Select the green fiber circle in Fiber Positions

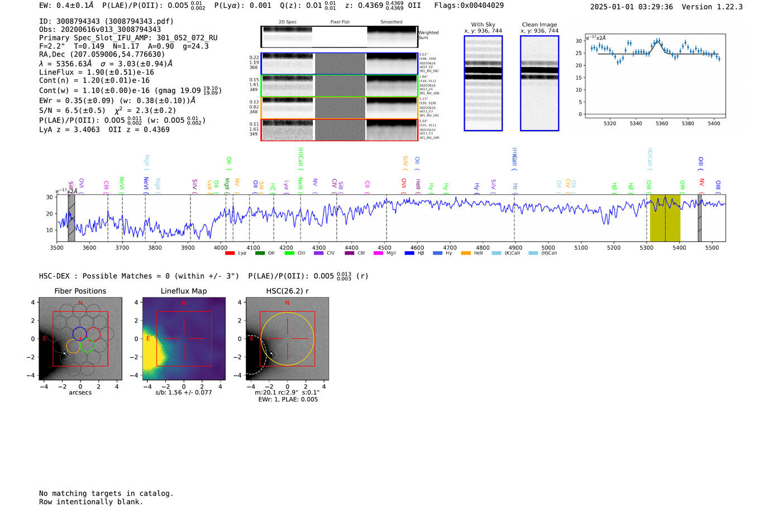point(87,346)
